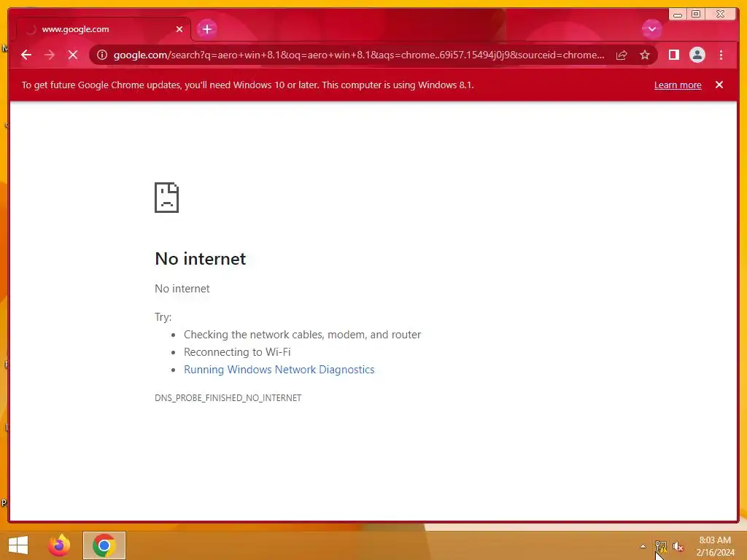Open a new tab
The height and width of the screenshot is (560, 747).
pyautogui.click(x=206, y=29)
